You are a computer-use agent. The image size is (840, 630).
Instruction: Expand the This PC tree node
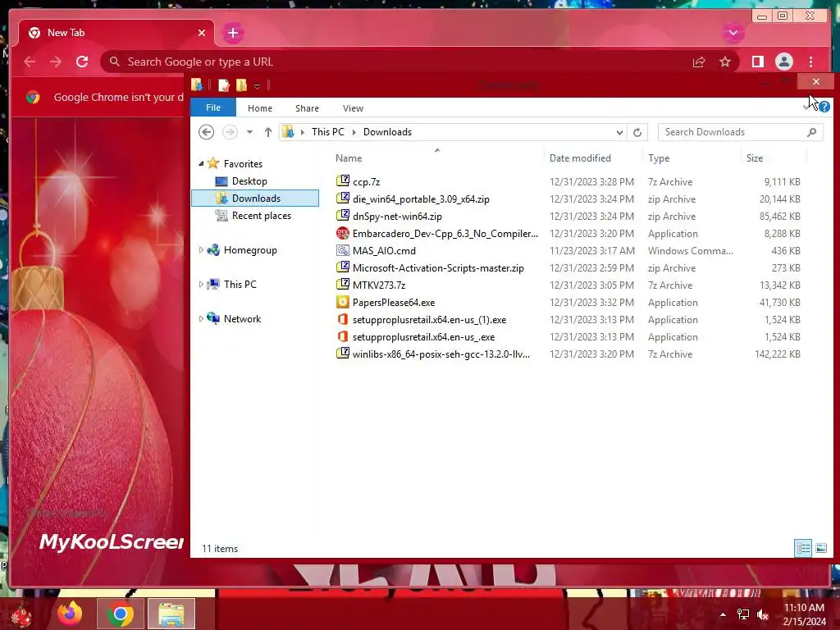pos(202,284)
